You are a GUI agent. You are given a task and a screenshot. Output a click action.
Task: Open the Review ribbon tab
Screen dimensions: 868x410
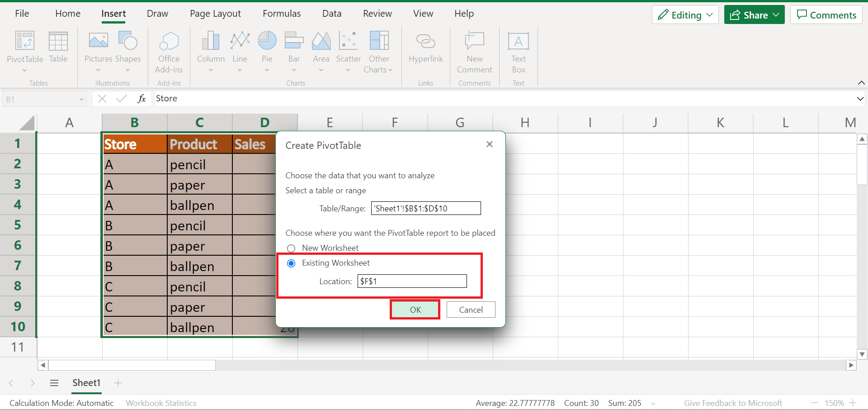click(377, 14)
